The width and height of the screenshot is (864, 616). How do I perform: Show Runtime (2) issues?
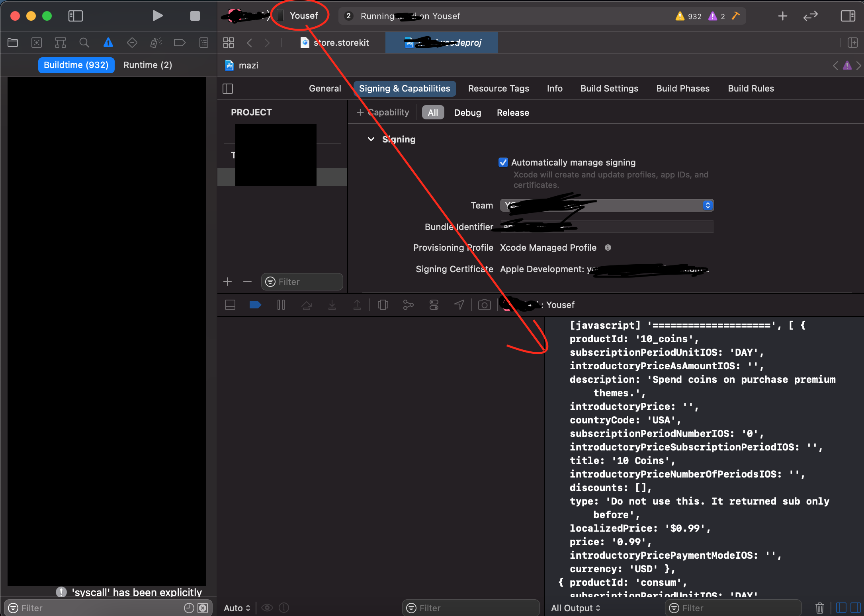click(147, 65)
